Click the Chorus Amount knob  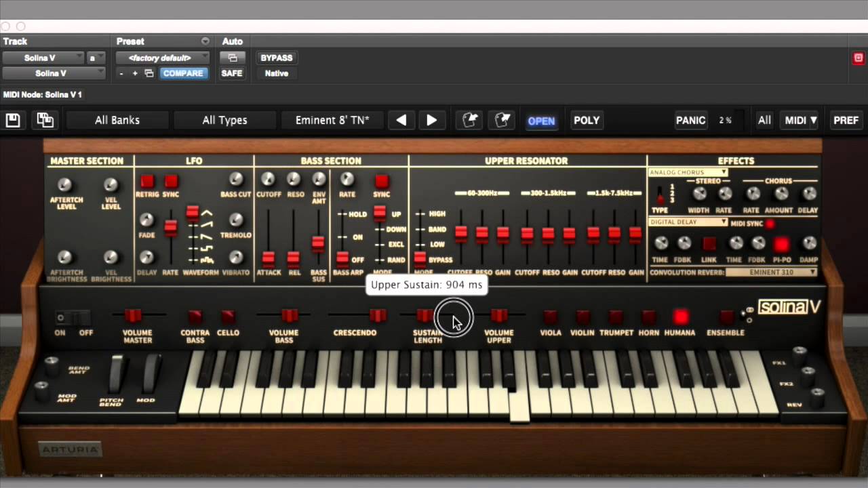pyautogui.click(x=781, y=194)
